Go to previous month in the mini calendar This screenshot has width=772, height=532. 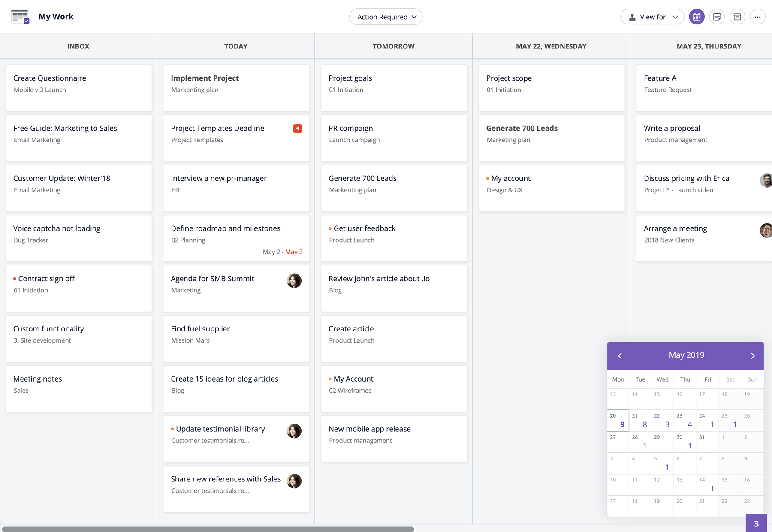(x=619, y=355)
